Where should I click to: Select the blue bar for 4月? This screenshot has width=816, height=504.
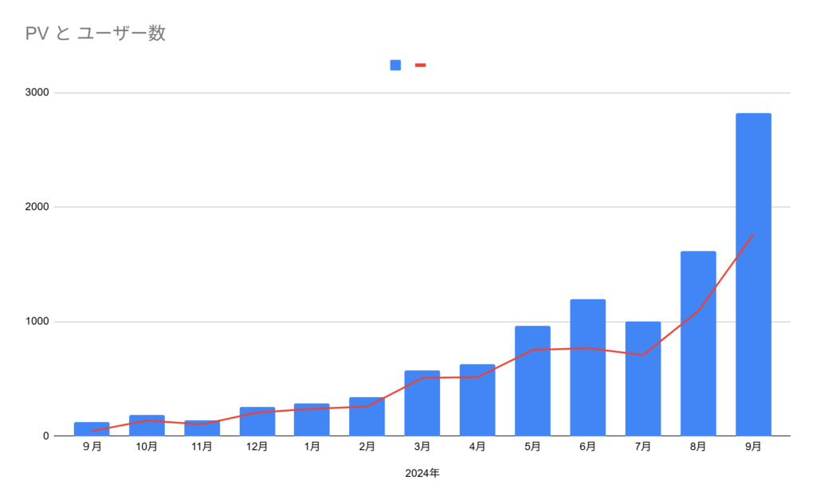477,400
